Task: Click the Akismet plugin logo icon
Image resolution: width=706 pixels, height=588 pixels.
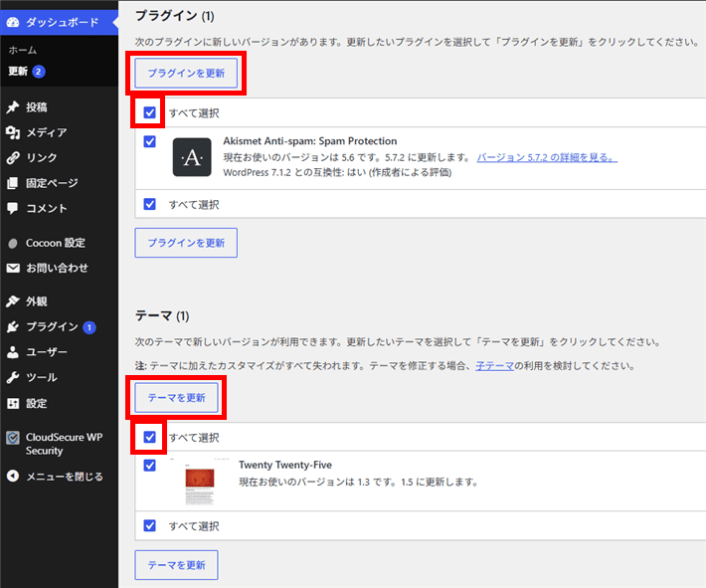Action: click(x=192, y=157)
